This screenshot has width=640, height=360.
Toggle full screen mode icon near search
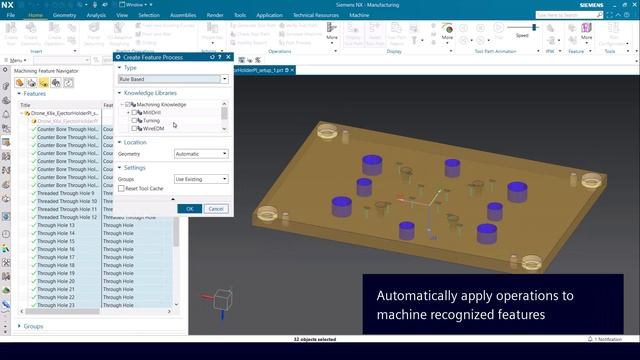click(609, 15)
